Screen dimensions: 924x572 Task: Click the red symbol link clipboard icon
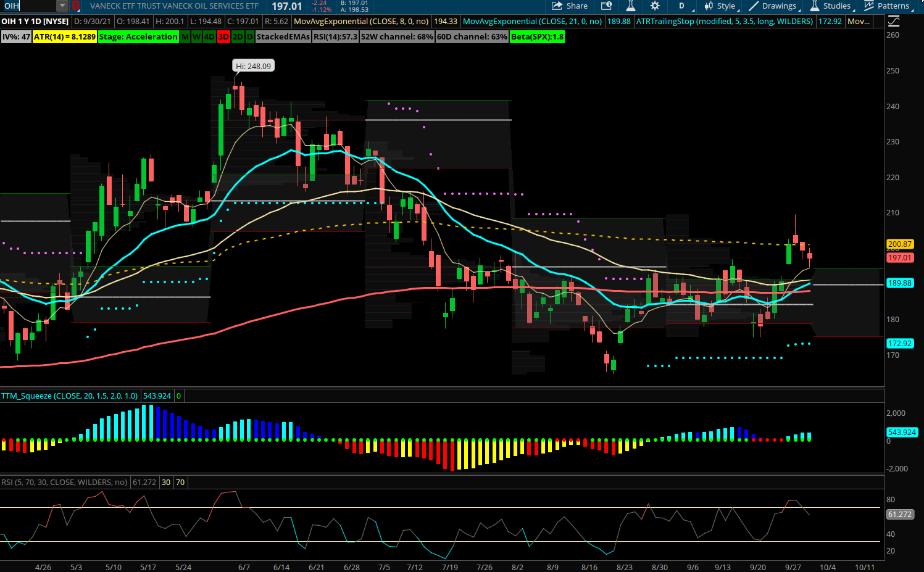click(76, 6)
